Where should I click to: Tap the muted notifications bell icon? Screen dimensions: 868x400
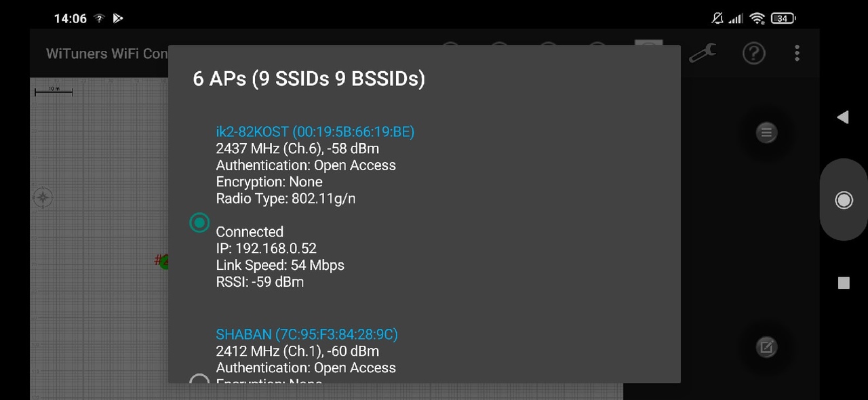point(717,18)
